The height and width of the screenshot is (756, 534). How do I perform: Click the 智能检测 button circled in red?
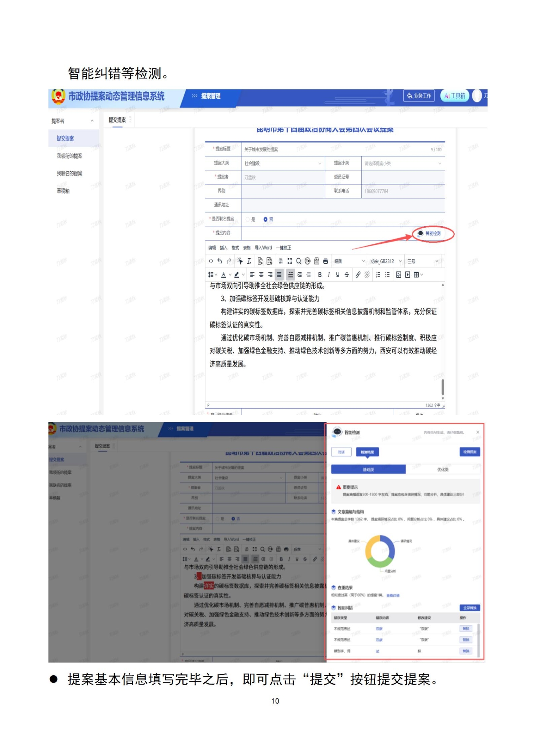click(x=430, y=233)
